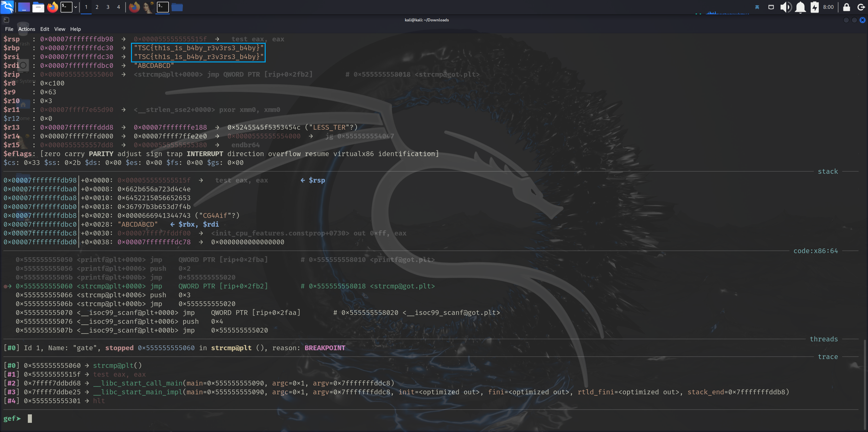868x432 pixels.
Task: Open the File menu
Action: pos(9,29)
